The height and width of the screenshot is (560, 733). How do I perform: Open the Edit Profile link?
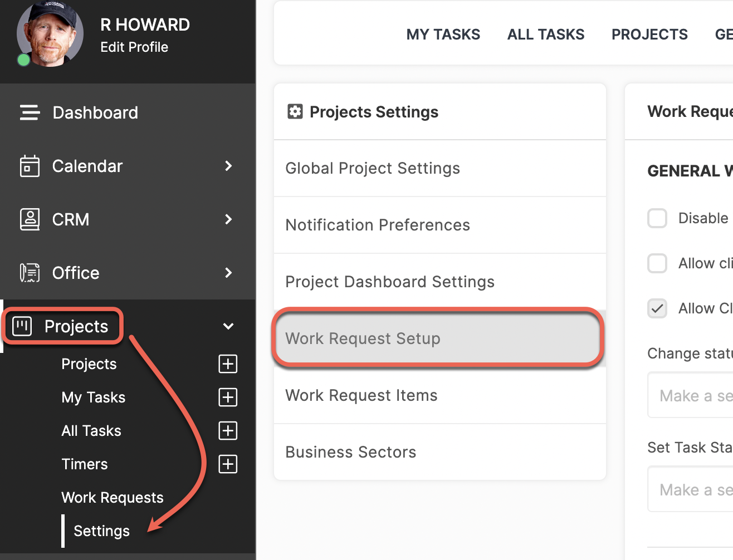point(134,47)
